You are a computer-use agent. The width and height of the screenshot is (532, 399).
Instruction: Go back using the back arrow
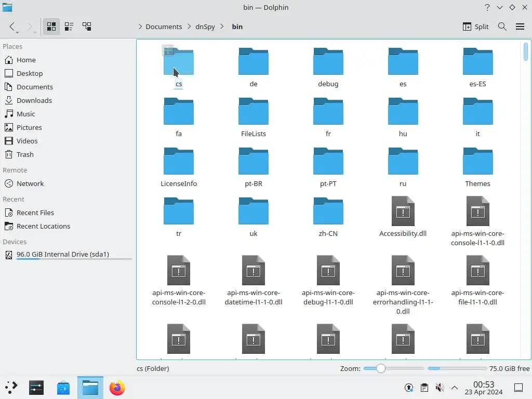coord(12,26)
